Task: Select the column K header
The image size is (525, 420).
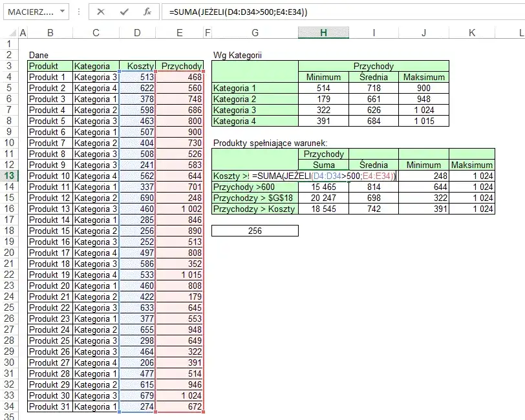Action: pyautogui.click(x=472, y=33)
